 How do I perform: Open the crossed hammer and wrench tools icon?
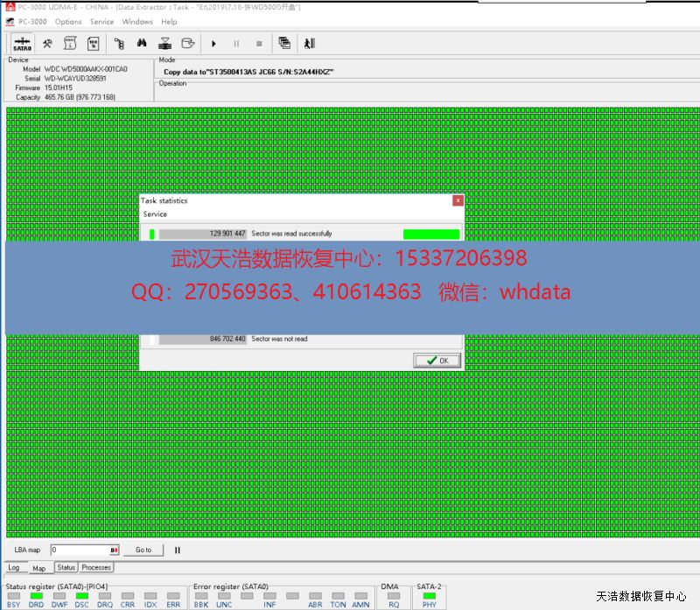point(47,43)
